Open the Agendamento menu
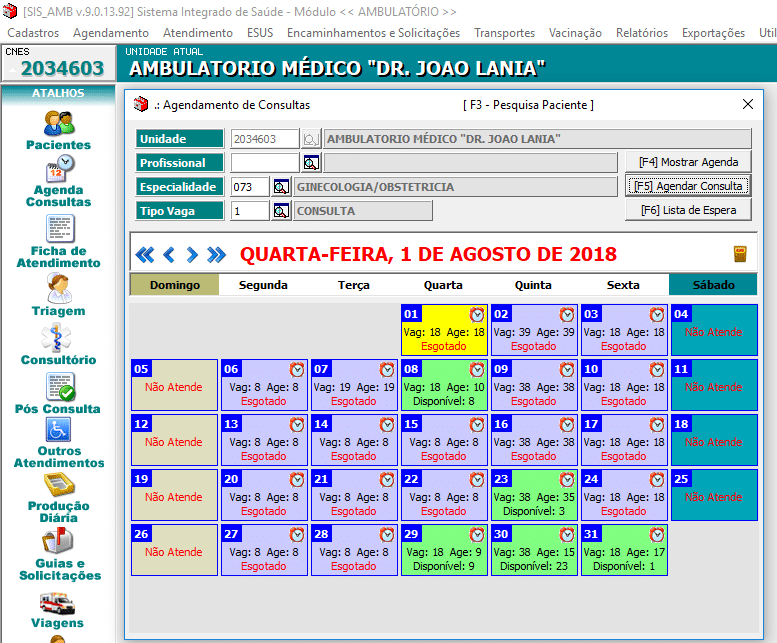Viewport: 777px width, 643px height. [x=111, y=33]
